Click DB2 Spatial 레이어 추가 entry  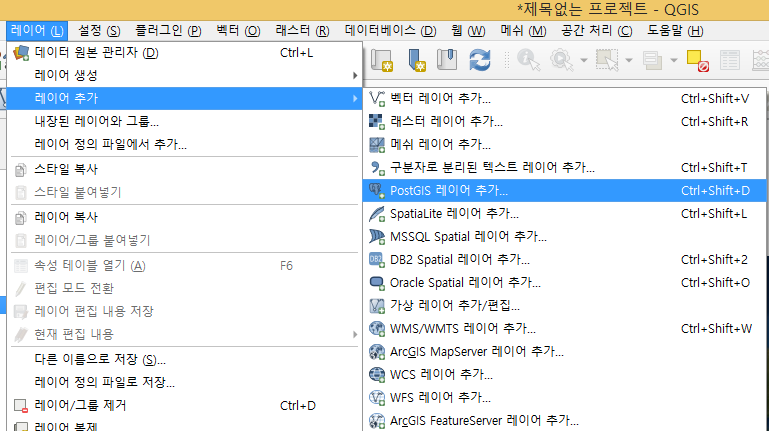tap(565, 259)
